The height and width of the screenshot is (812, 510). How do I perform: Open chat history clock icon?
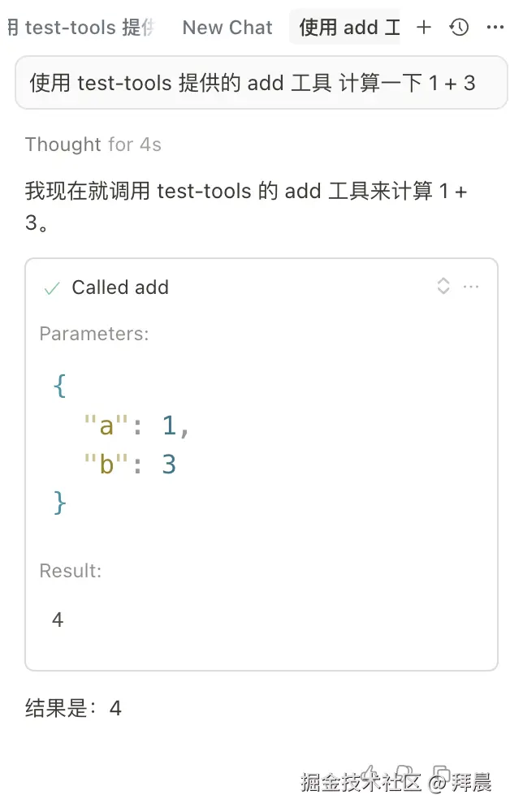459,28
